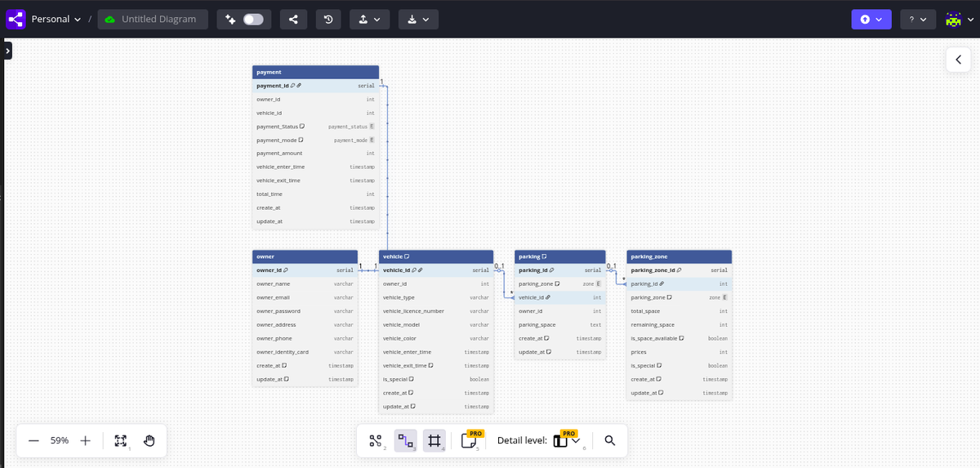Click the auto-arrange layout icon

click(x=376, y=441)
